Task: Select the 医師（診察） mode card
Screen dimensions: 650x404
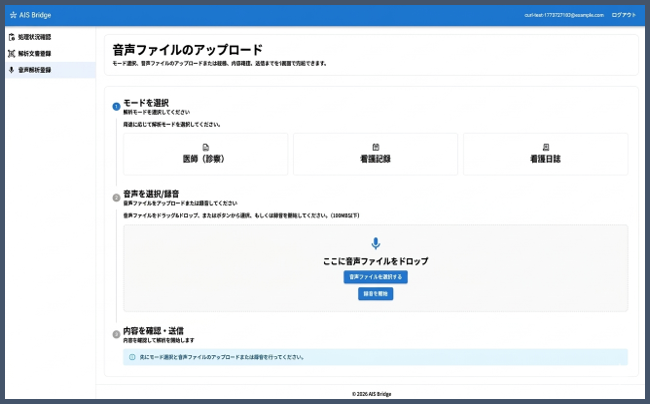Action: pyautogui.click(x=206, y=154)
